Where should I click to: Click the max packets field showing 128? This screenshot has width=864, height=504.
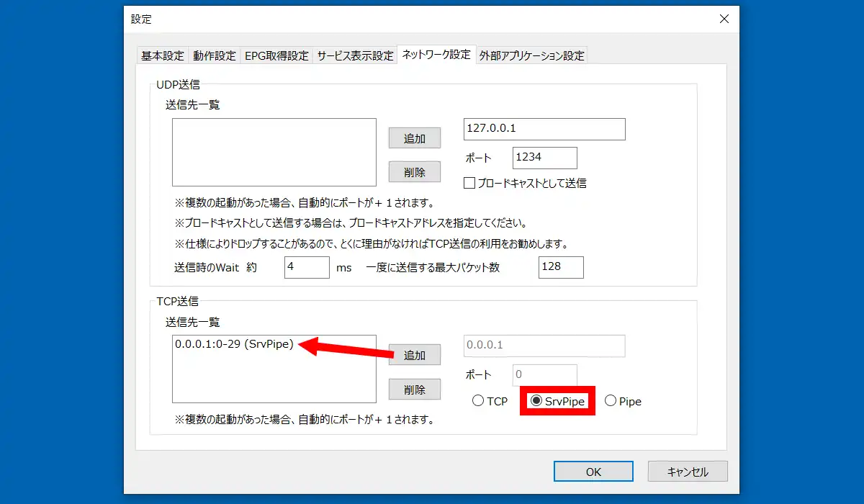(561, 267)
